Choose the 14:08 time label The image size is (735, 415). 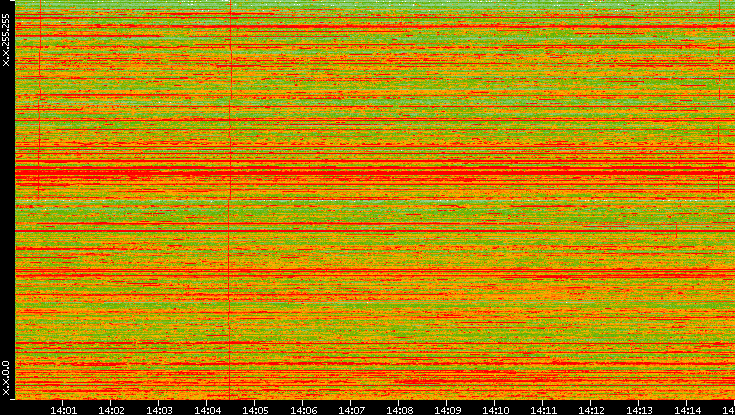[399, 410]
